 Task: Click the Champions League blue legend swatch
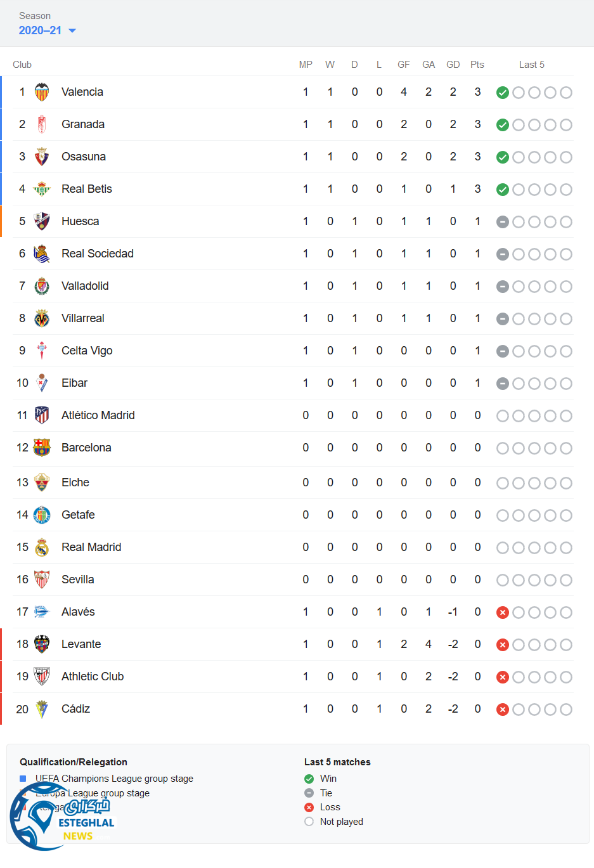[x=23, y=779]
